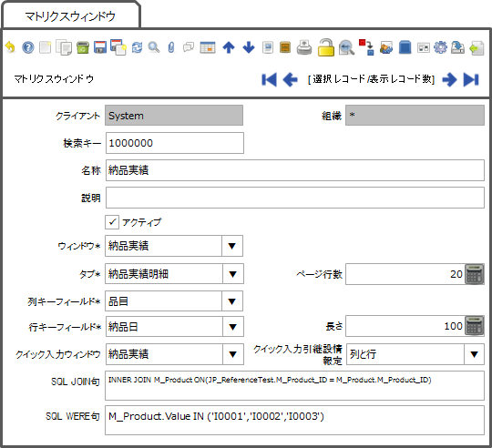Open the クイック入力引継設情報定 dropdown
Screen dimensions: 492x448
(474, 354)
